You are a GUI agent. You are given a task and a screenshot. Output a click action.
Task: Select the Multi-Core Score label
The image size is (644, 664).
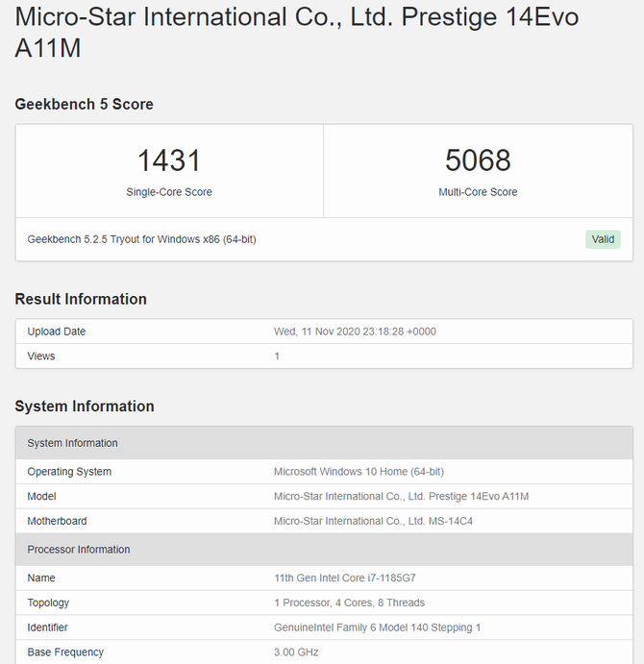coord(478,192)
